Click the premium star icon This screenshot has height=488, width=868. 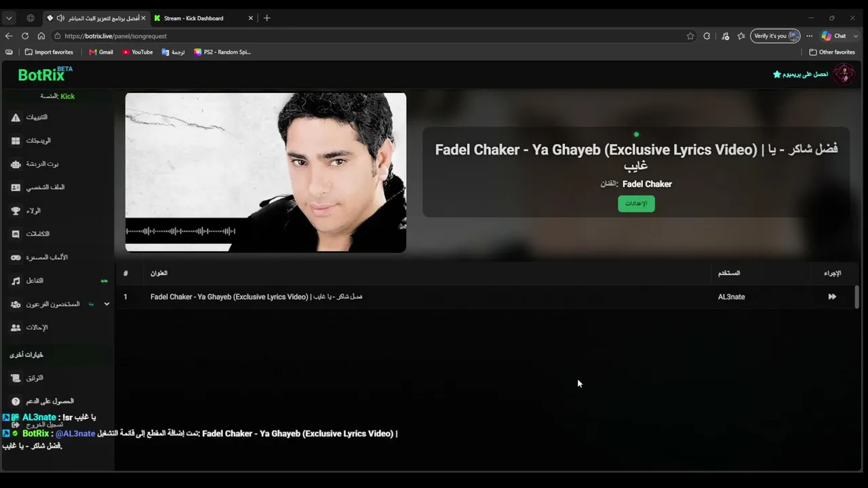click(x=777, y=74)
